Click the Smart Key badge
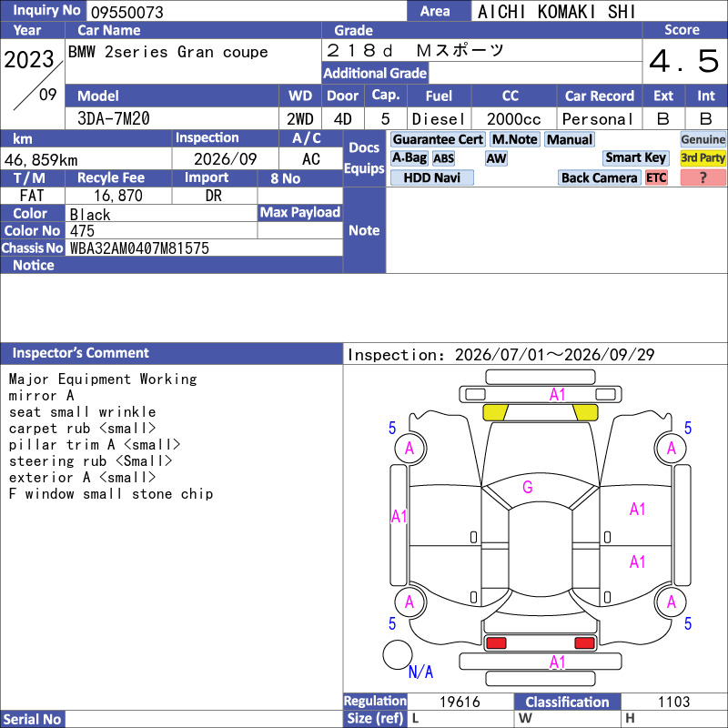The height and width of the screenshot is (728, 728). 635,157
